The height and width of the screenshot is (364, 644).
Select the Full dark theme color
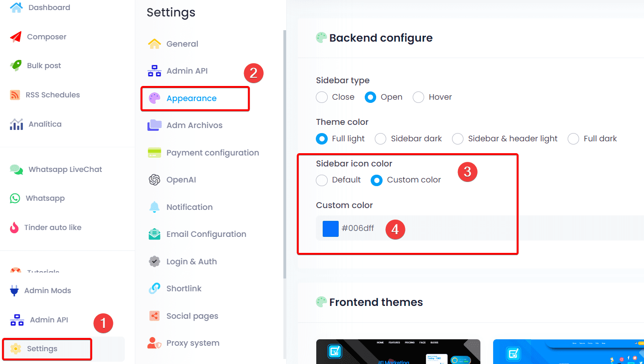[573, 139]
